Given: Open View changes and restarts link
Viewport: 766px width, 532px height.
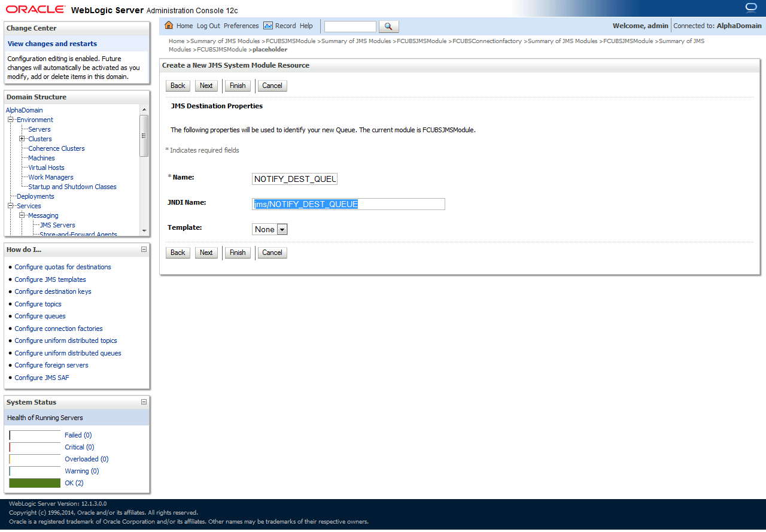Looking at the screenshot, I should click(x=52, y=44).
